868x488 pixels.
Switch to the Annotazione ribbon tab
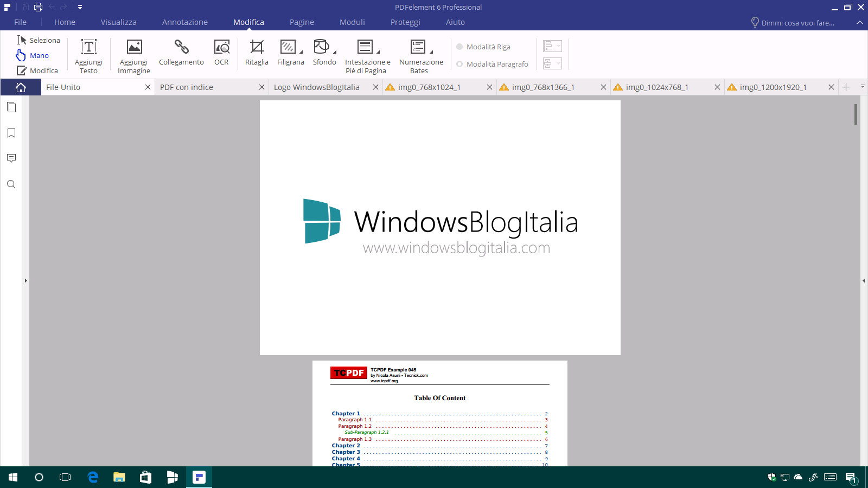coord(184,22)
